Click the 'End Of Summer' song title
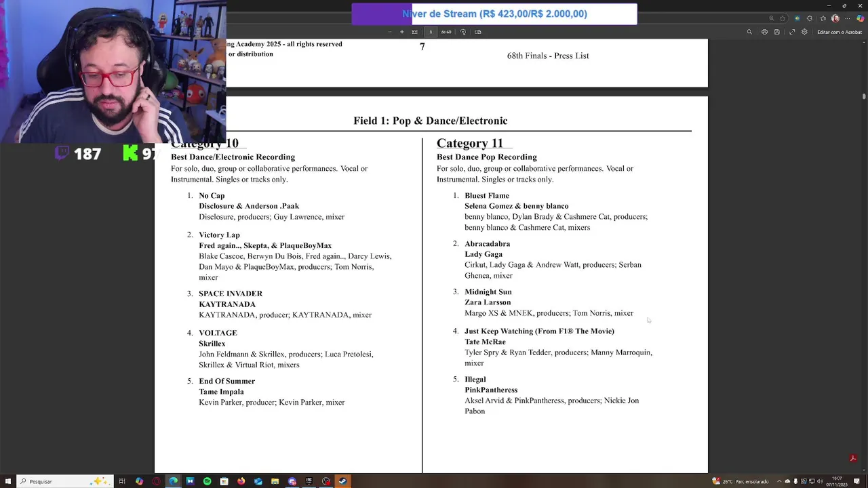This screenshot has height=488, width=868. click(x=226, y=381)
